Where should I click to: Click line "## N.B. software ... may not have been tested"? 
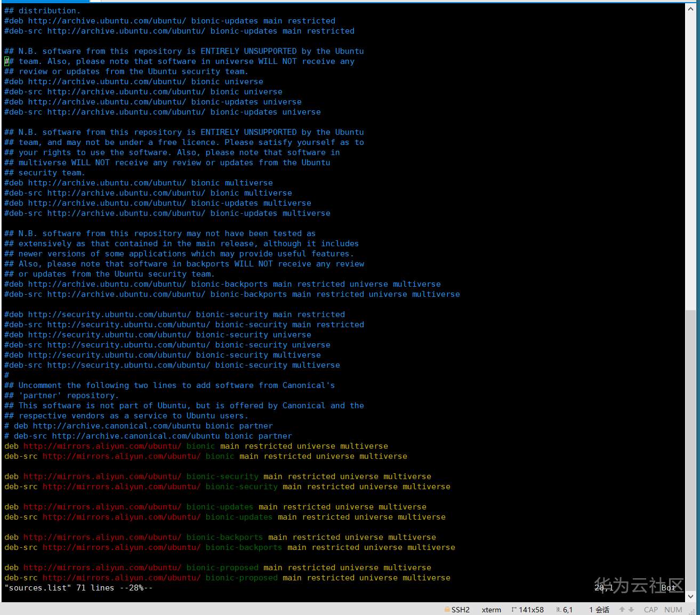click(160, 233)
